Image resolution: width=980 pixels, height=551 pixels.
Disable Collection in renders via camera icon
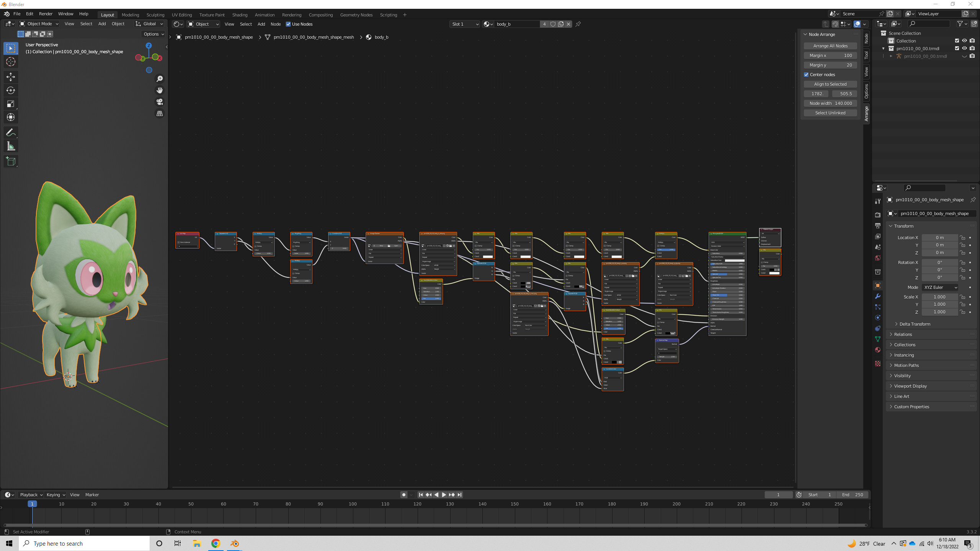972,41
